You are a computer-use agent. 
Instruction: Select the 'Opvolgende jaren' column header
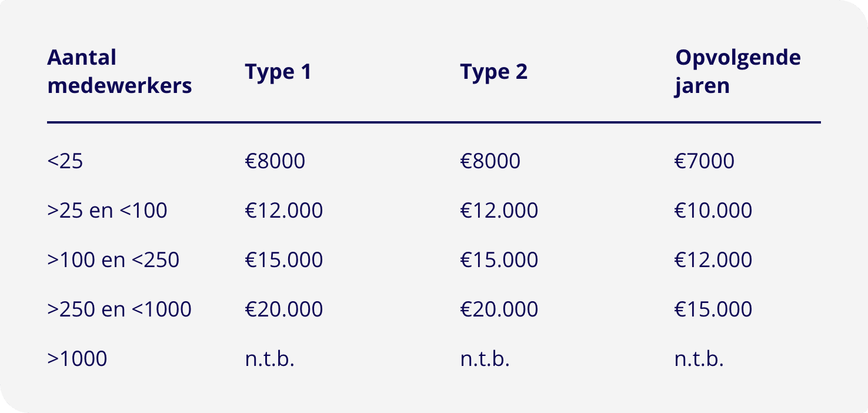pyautogui.click(x=737, y=72)
